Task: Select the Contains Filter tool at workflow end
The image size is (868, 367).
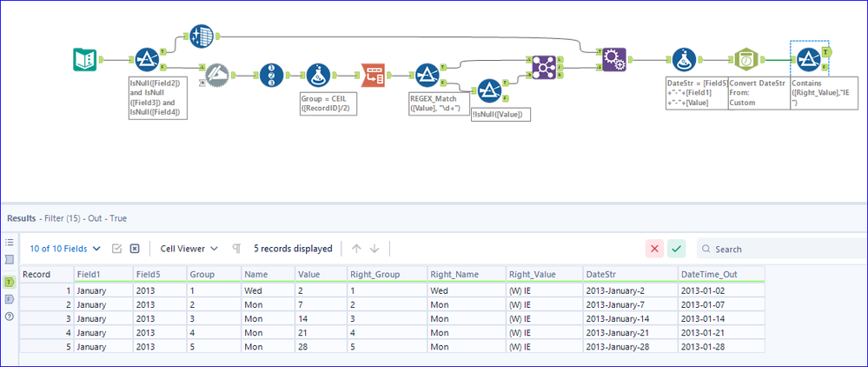Action: coord(808,59)
